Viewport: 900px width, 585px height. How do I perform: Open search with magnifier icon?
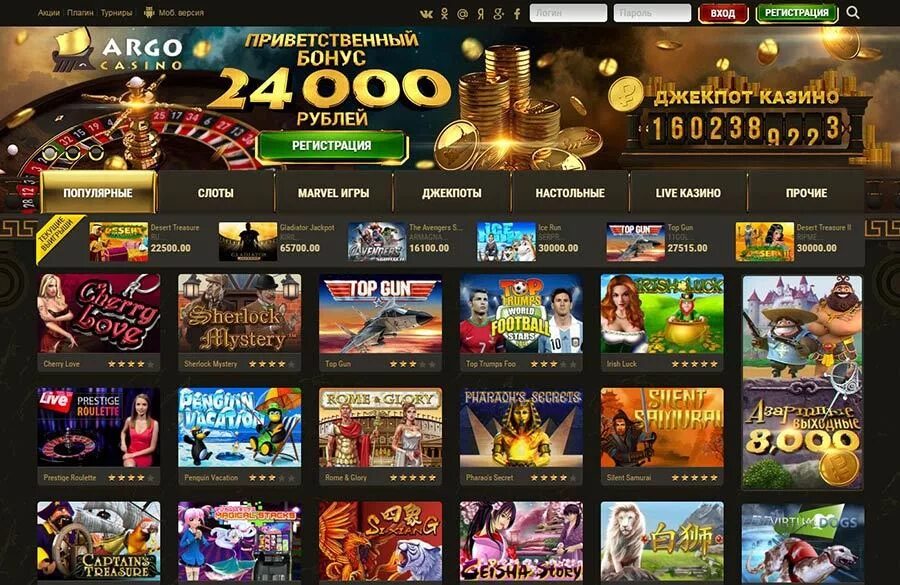(853, 13)
